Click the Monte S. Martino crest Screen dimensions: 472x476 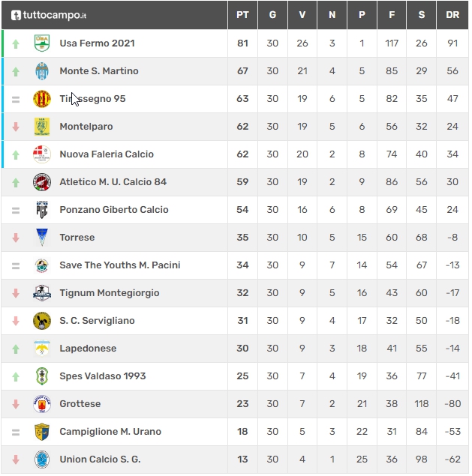(42, 71)
